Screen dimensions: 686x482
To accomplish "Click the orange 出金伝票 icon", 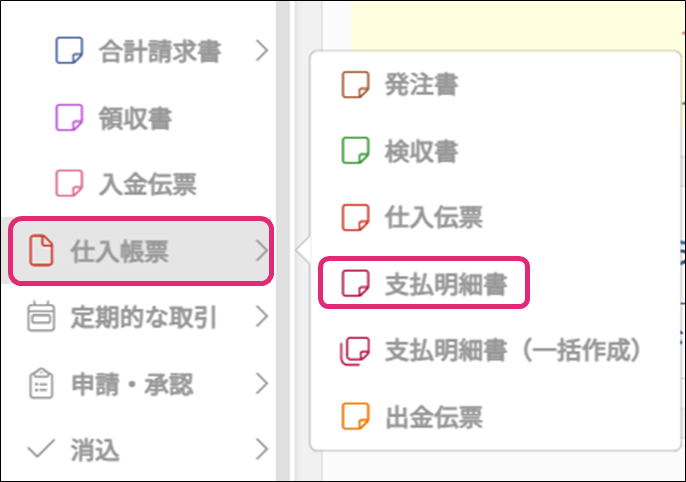I will click(355, 417).
